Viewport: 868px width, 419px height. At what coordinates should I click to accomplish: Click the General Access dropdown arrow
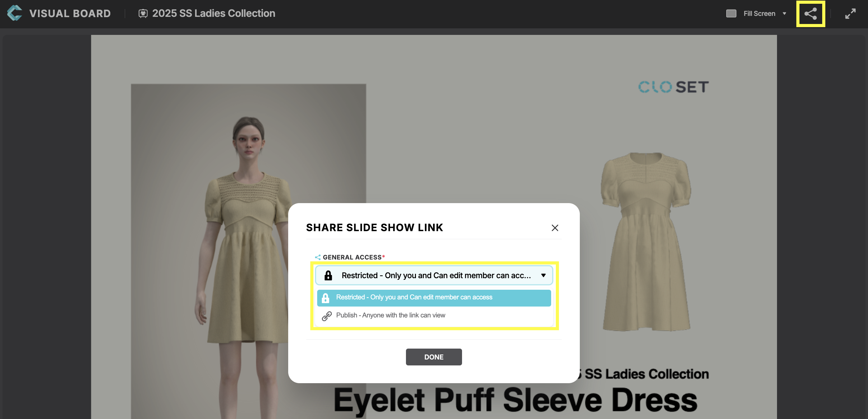[x=543, y=275]
